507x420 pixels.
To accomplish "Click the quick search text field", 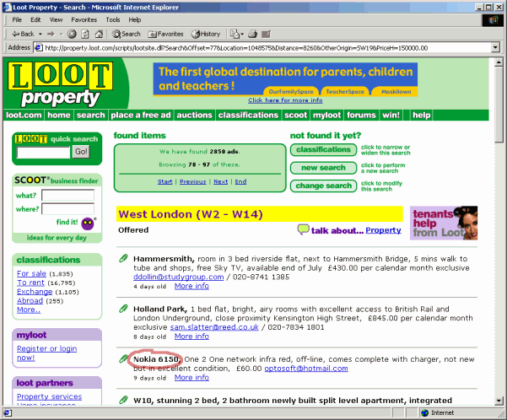I will (43, 153).
